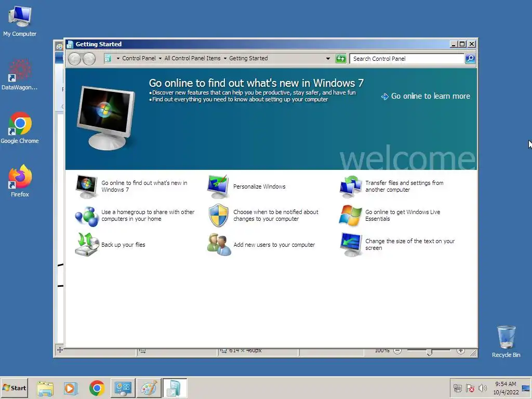The height and width of the screenshot is (399, 532).
Task: Open the Transfer files and settings icon
Action: (350, 187)
